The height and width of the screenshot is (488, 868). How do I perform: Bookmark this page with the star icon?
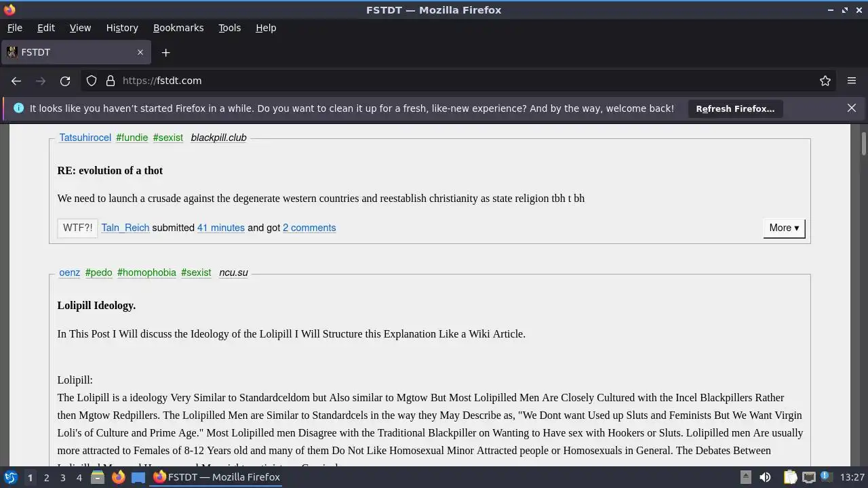coord(825,81)
